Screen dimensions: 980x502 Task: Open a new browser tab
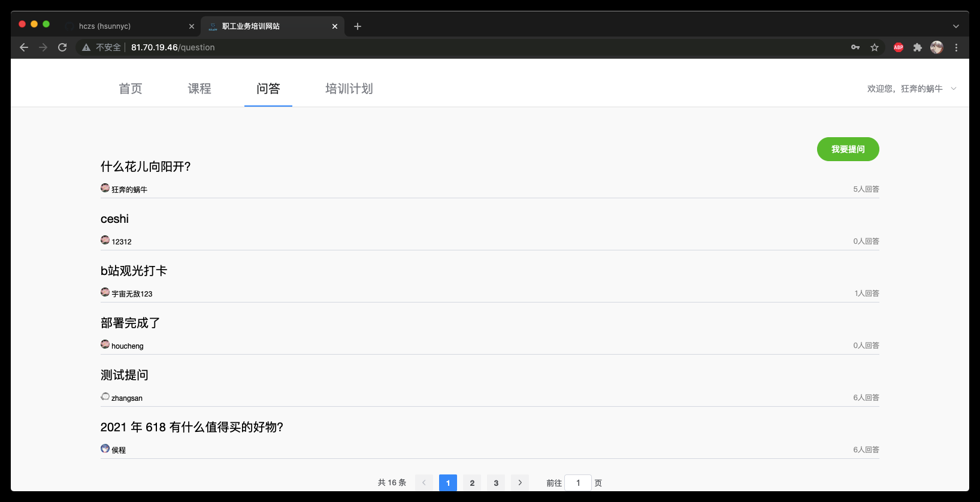pos(358,26)
